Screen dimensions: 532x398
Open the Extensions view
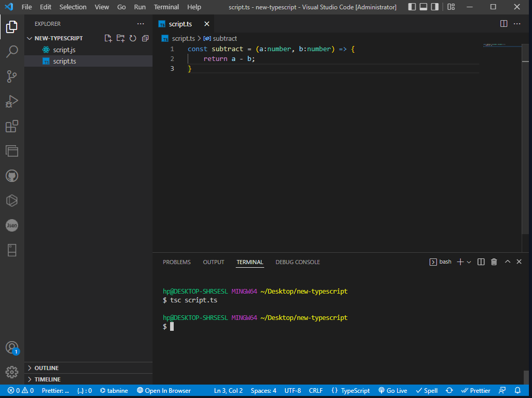[12, 126]
